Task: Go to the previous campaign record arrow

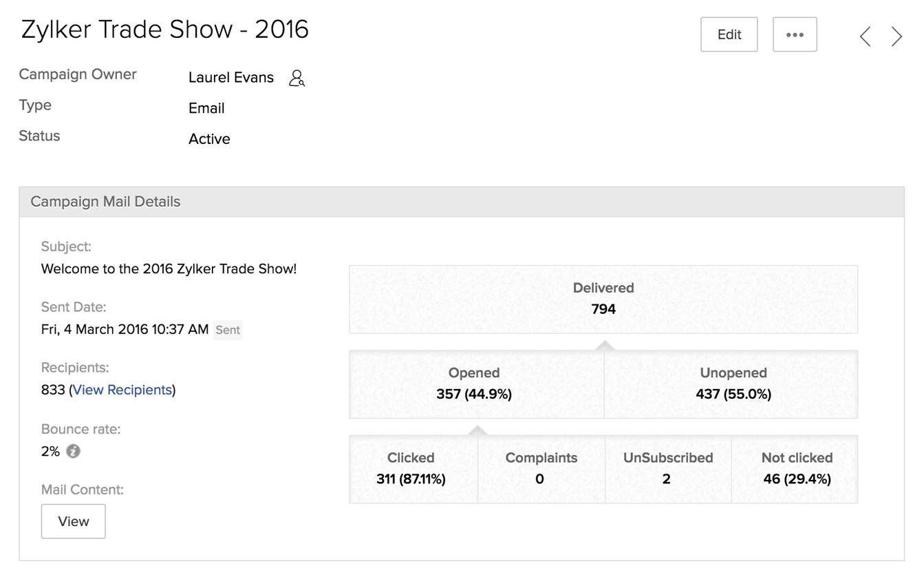Action: (x=866, y=36)
